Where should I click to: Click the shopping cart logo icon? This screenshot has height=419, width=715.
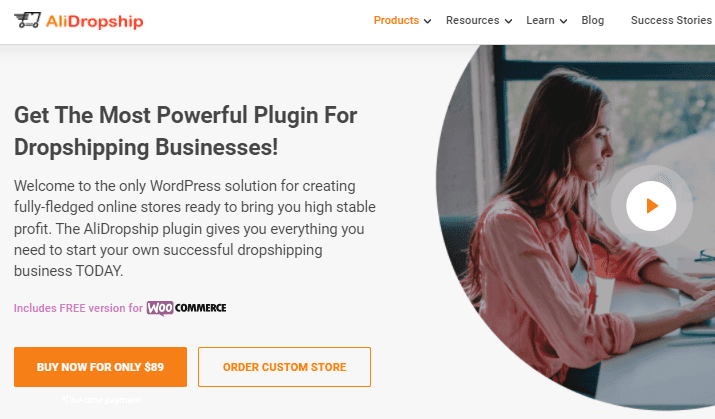[27, 21]
